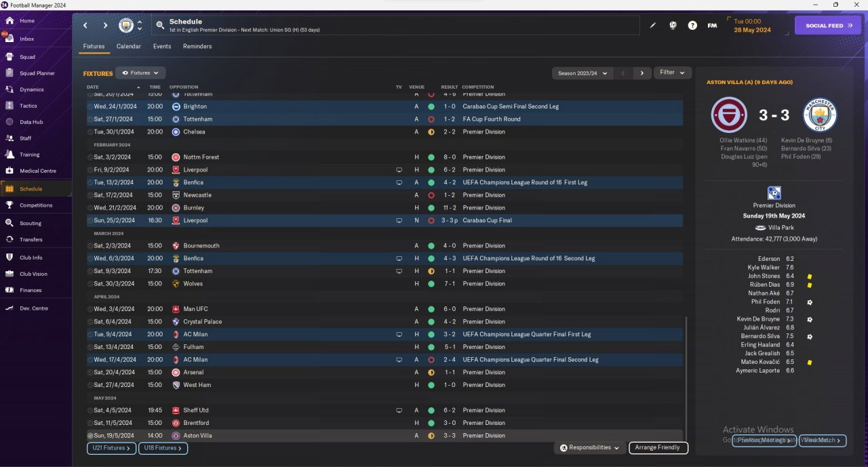Open the Inbox sidebar icon

pyautogui.click(x=9, y=39)
